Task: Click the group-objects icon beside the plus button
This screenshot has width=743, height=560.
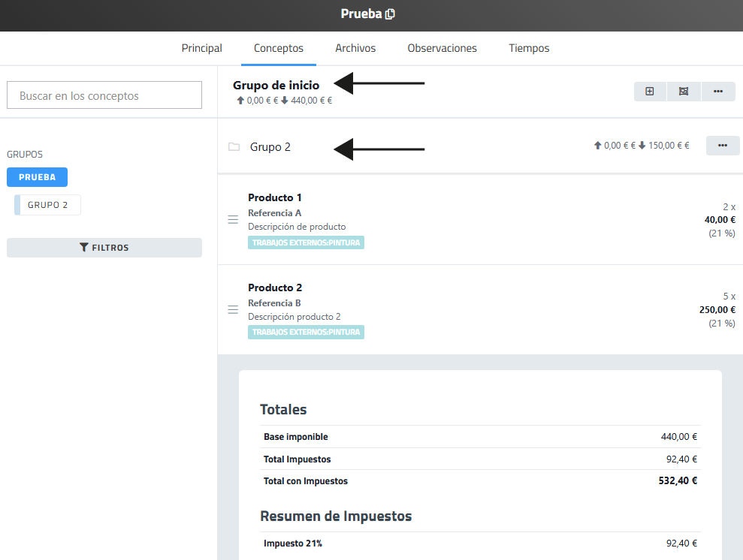Action: (x=684, y=92)
